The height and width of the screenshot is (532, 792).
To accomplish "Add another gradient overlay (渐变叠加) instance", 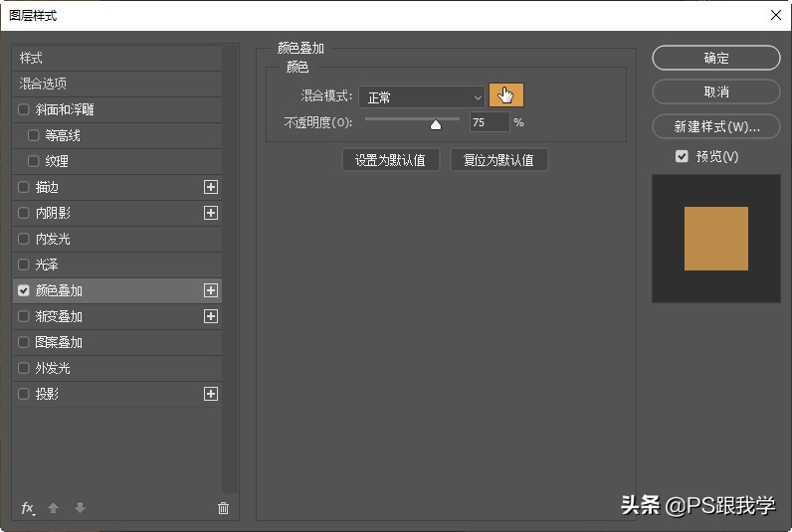I will pos(211,316).
